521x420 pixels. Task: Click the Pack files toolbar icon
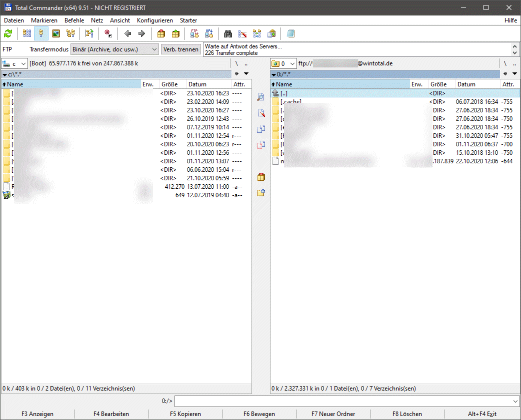(x=161, y=33)
